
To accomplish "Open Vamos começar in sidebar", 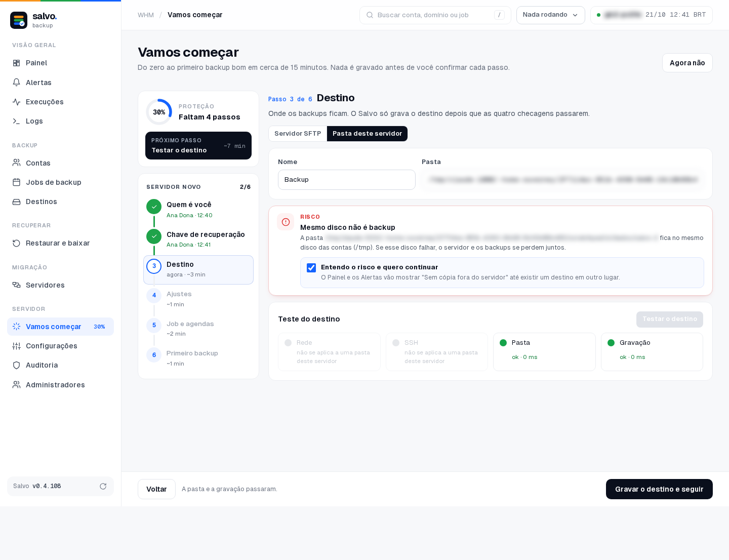I will tap(60, 327).
